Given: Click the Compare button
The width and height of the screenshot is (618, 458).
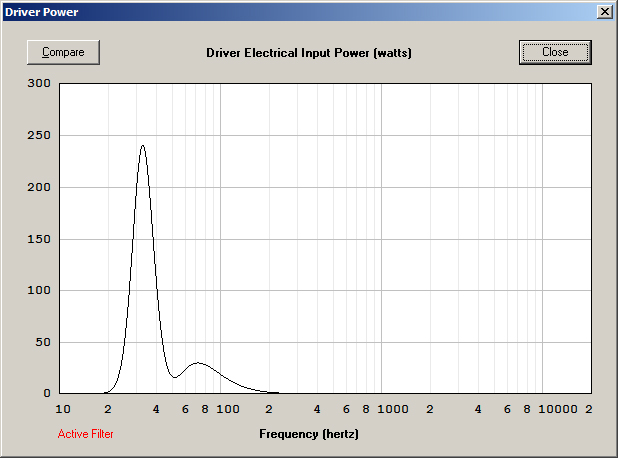Looking at the screenshot, I should pyautogui.click(x=63, y=52).
